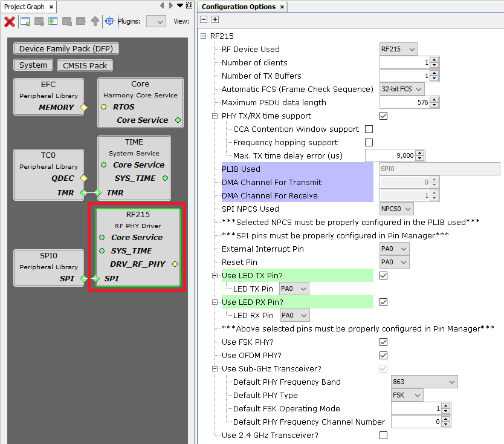504x444 pixels.
Task: Click the fit graph to view icon
Action: coord(109,21)
